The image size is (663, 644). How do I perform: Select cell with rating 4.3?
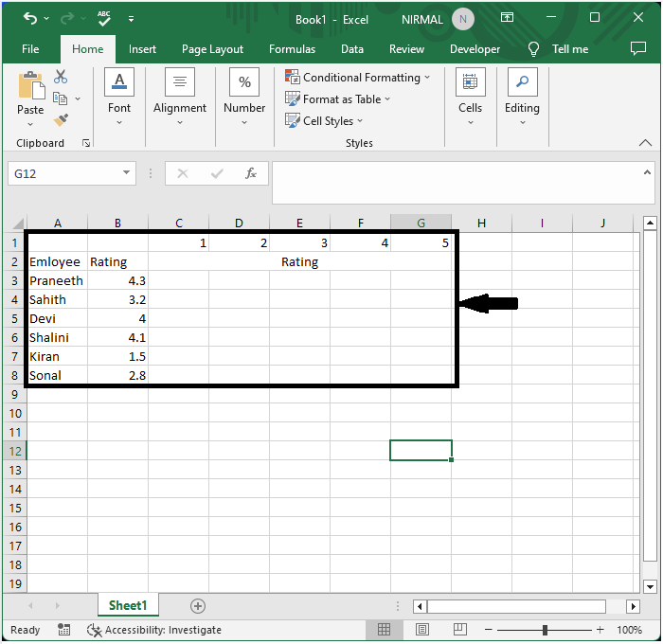[x=118, y=280]
